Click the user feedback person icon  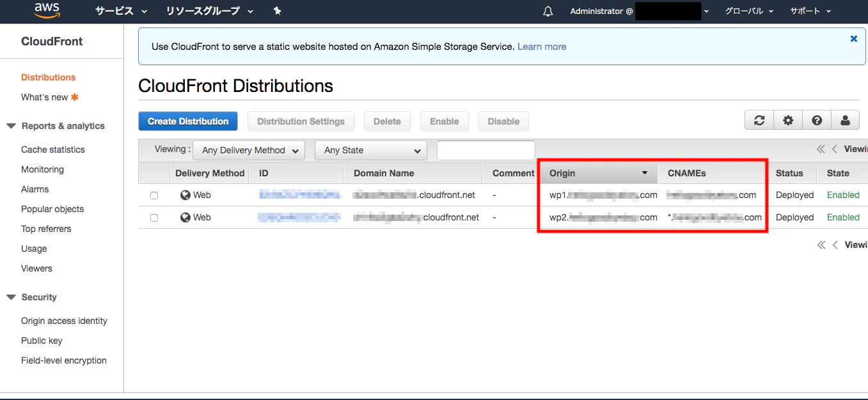(x=845, y=120)
